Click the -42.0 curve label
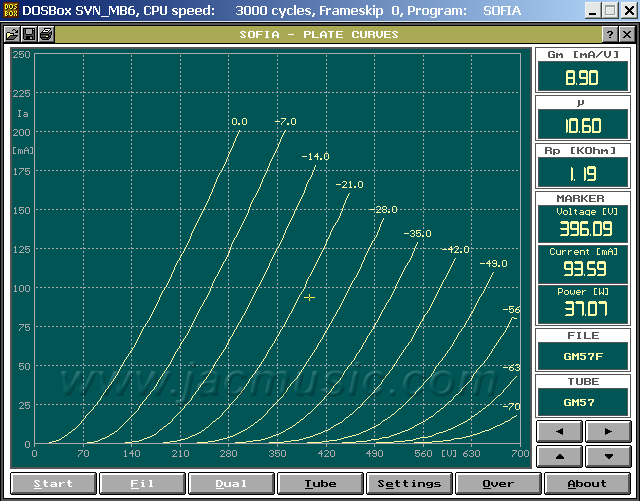 pyautogui.click(x=456, y=249)
